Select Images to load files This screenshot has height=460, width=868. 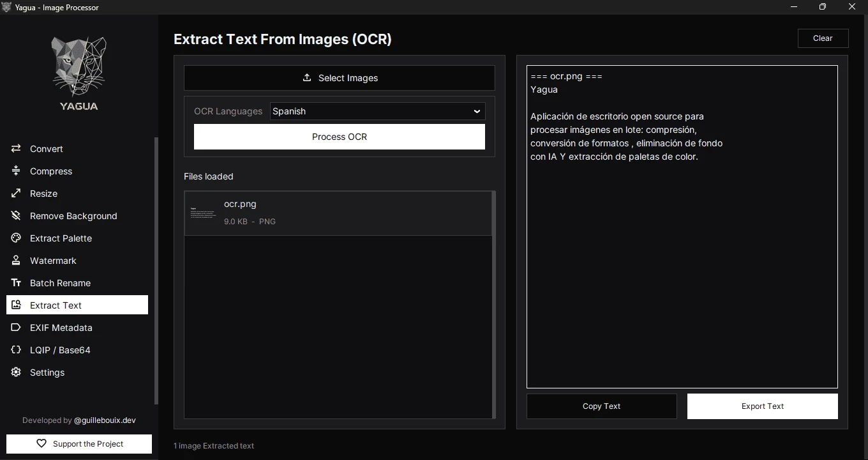(340, 78)
